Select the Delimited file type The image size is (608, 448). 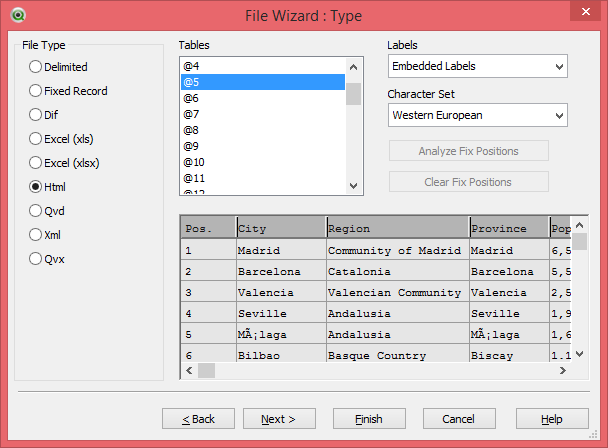58,67
